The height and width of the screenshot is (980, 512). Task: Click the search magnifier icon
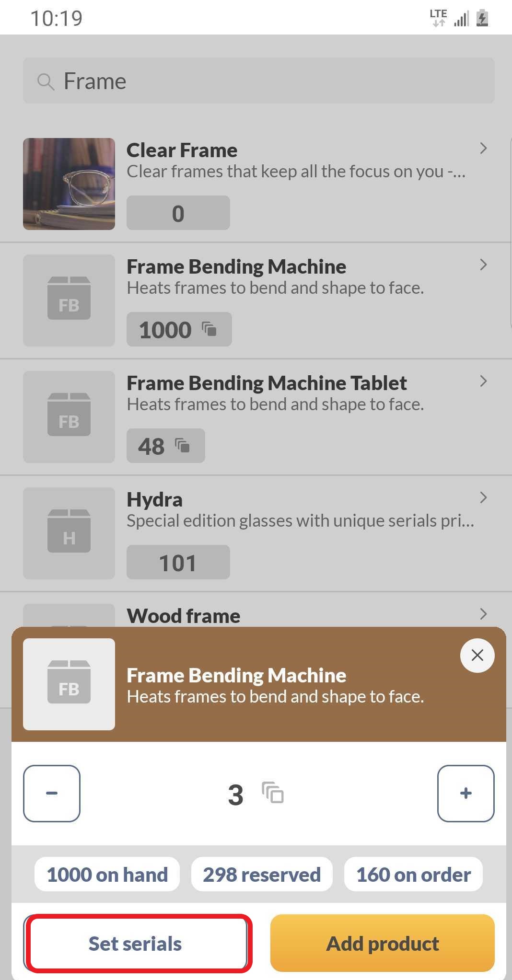click(x=46, y=81)
